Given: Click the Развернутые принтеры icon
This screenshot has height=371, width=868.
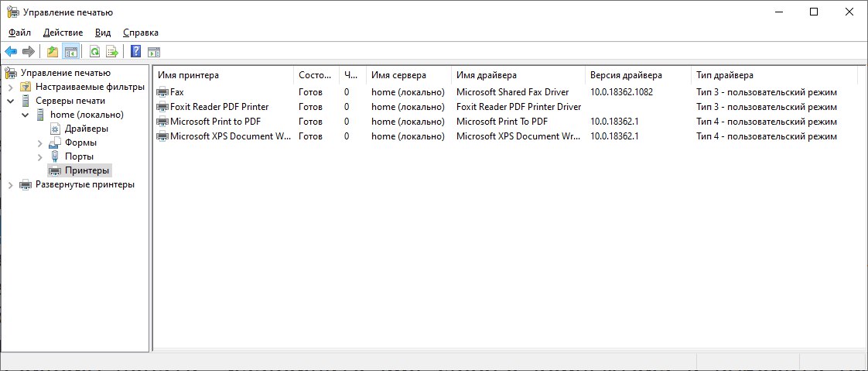Looking at the screenshot, I should tap(26, 184).
